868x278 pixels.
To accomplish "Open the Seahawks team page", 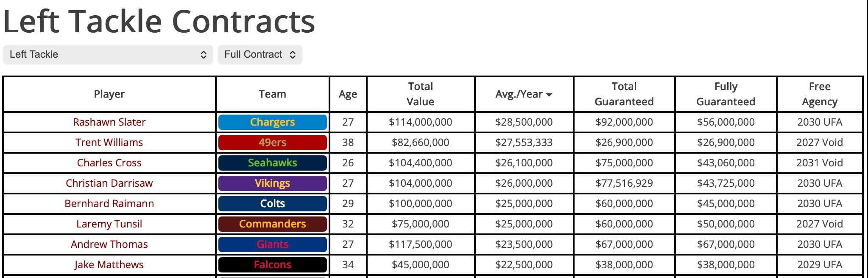I will point(272,163).
